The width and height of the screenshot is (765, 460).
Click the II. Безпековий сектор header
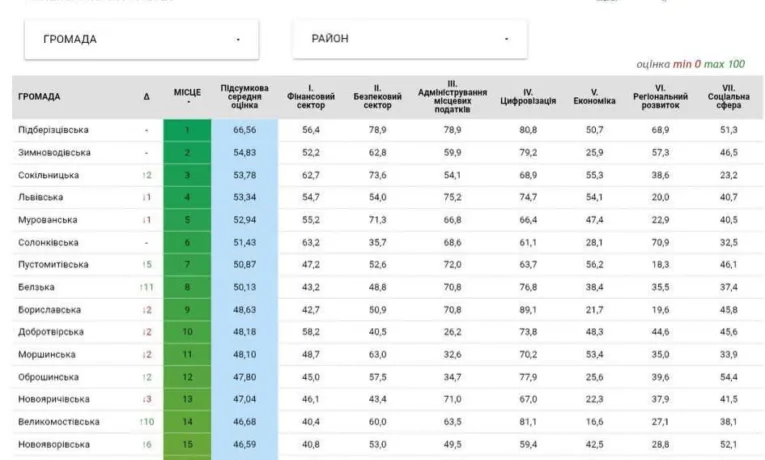(x=378, y=96)
